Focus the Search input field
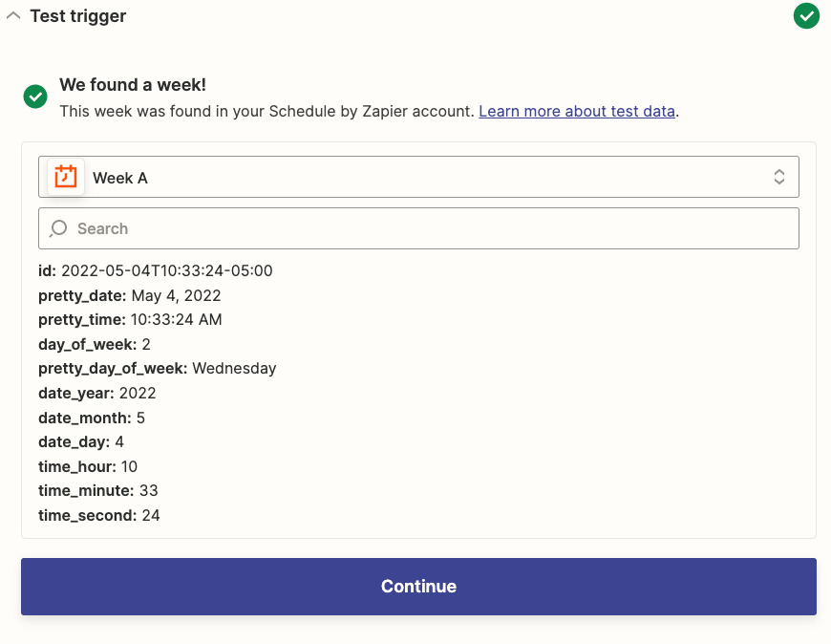The image size is (831, 644). point(418,228)
